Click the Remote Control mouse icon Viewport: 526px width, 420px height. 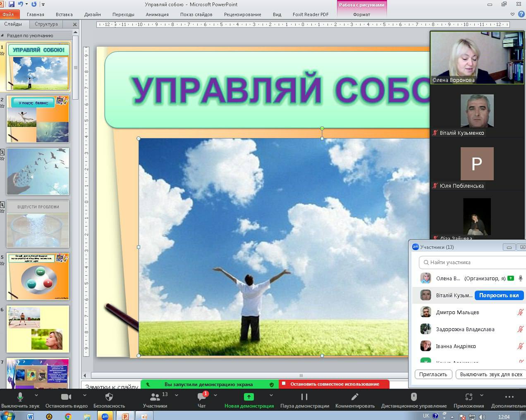tap(414, 397)
